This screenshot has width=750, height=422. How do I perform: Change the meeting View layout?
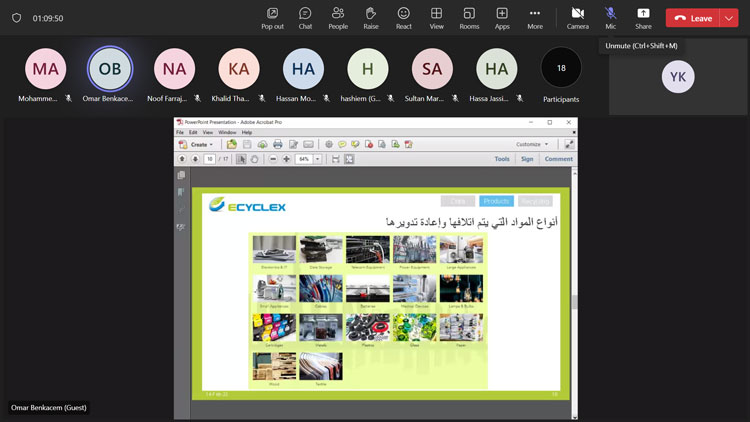click(436, 17)
